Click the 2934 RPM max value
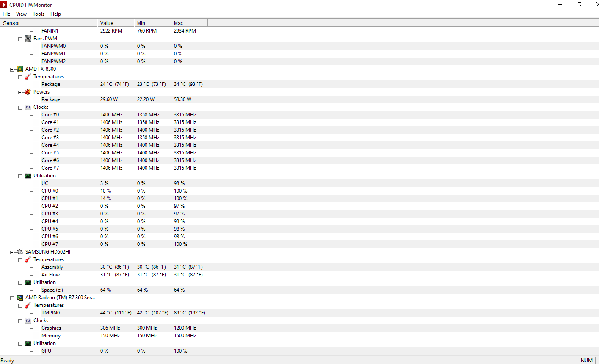Viewport: 599px width, 364px height. 185,31
